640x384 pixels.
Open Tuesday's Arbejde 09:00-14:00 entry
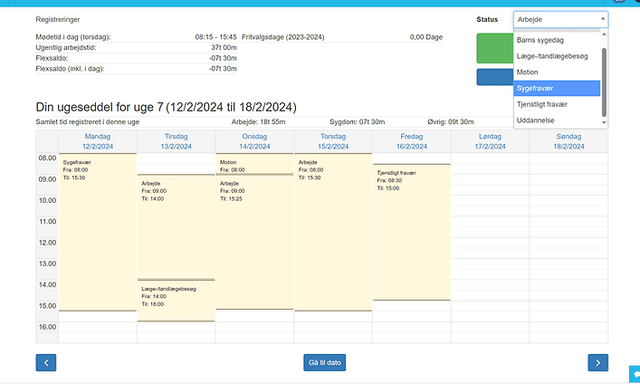point(176,227)
